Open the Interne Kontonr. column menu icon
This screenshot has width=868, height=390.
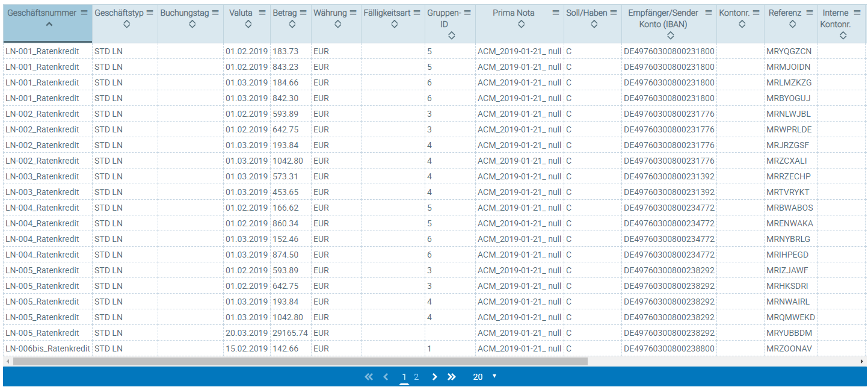pyautogui.click(x=857, y=13)
